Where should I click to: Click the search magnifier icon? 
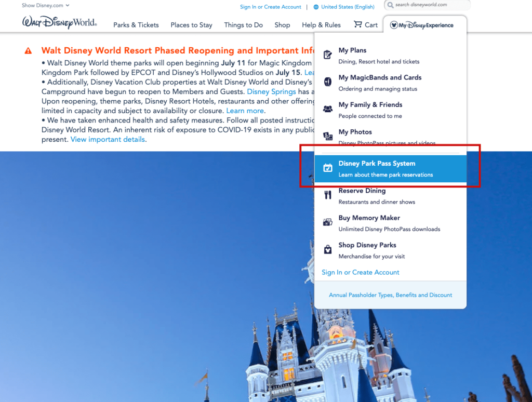tap(390, 5)
